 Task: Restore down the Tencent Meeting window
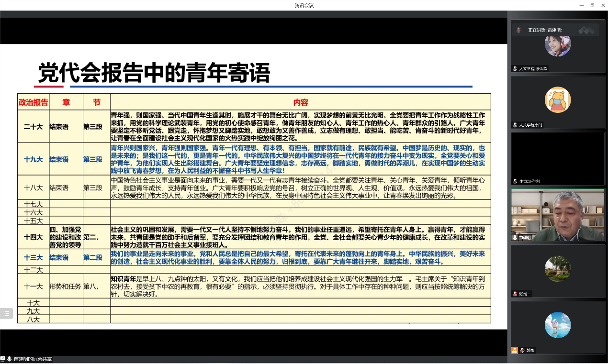[x=592, y=5]
